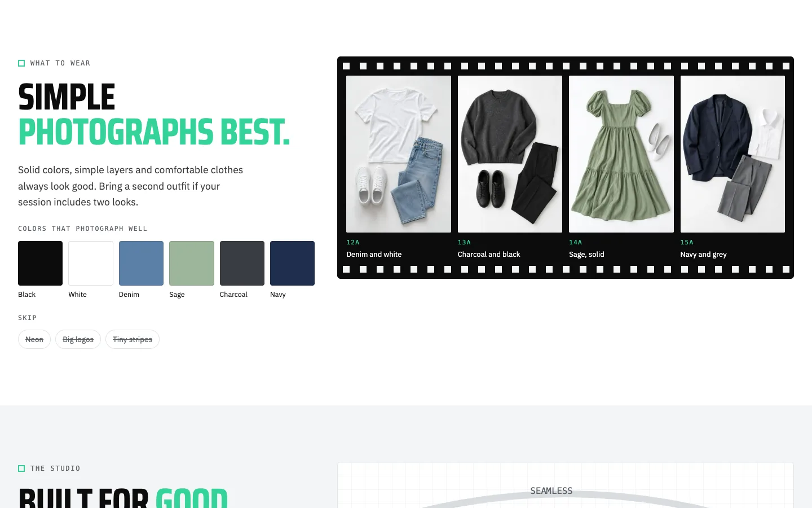
Task: Click frame number 12A
Action: 353,242
